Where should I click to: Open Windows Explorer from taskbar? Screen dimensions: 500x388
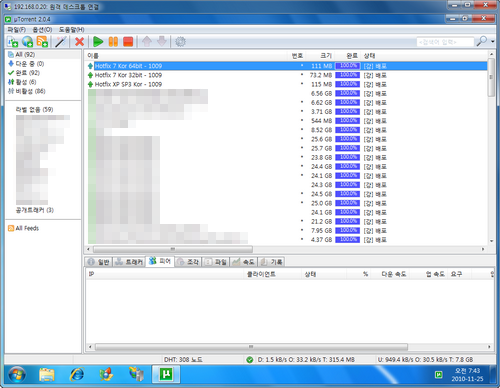click(47, 375)
